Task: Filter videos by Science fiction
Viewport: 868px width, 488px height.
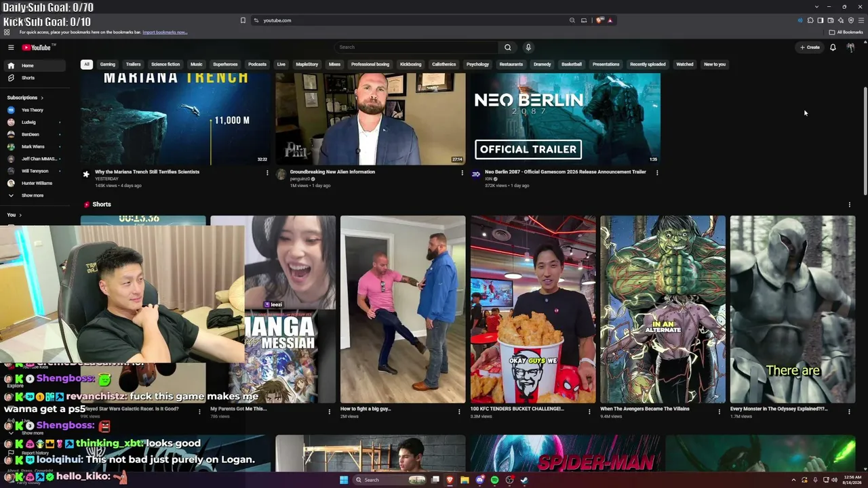Action: coord(165,64)
